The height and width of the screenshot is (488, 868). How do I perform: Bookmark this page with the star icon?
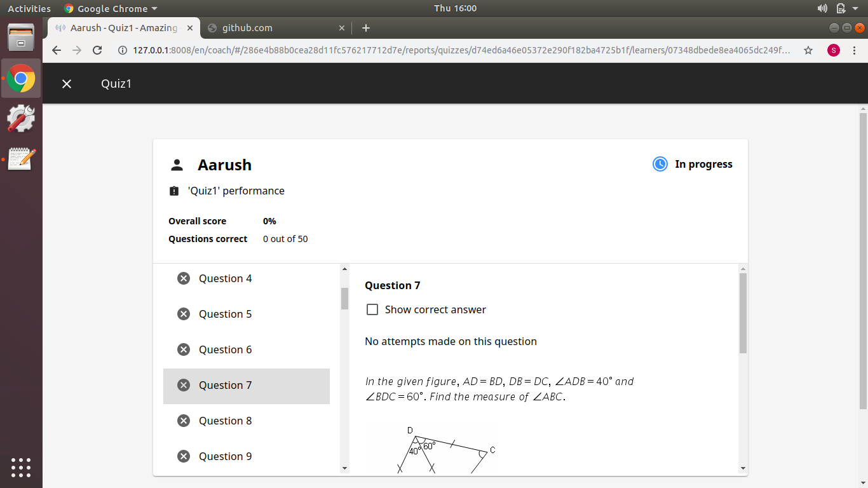point(808,50)
